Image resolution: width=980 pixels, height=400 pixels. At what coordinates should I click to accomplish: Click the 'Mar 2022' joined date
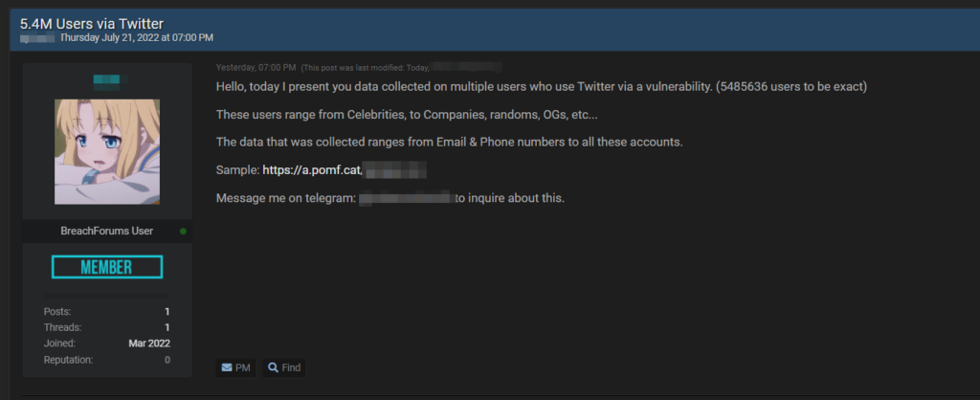pos(149,344)
